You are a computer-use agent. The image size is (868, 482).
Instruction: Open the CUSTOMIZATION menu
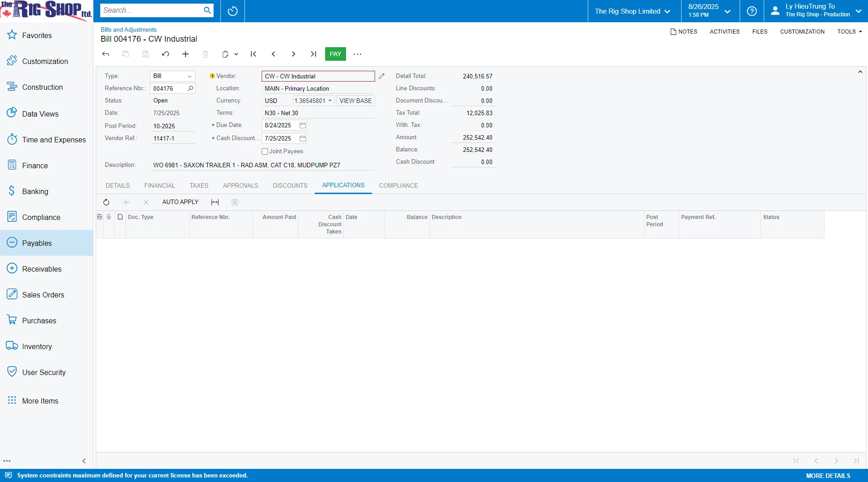(802, 32)
